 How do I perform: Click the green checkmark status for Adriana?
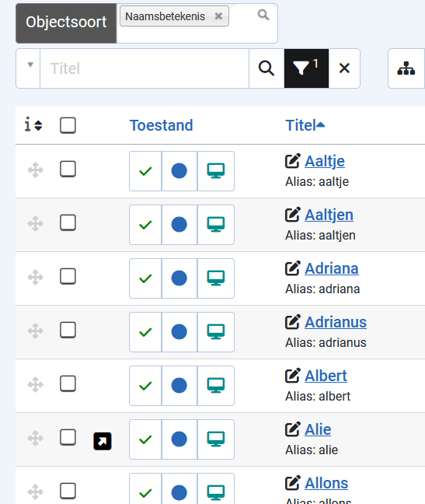145,278
